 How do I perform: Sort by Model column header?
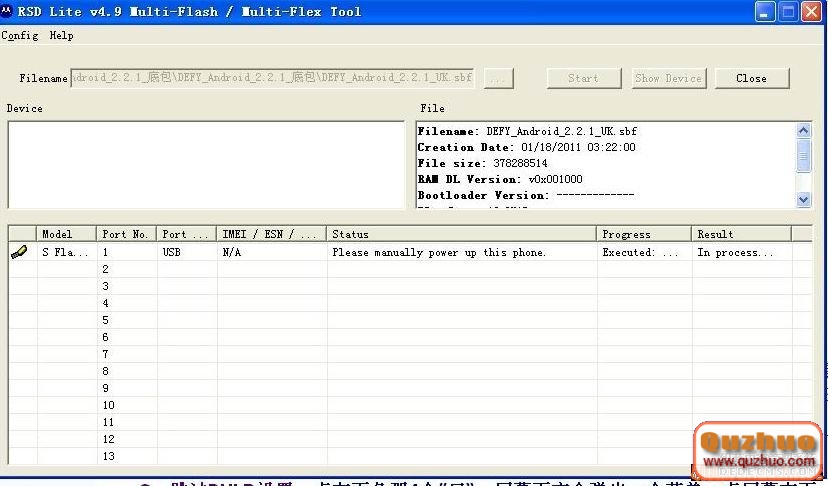point(66,234)
